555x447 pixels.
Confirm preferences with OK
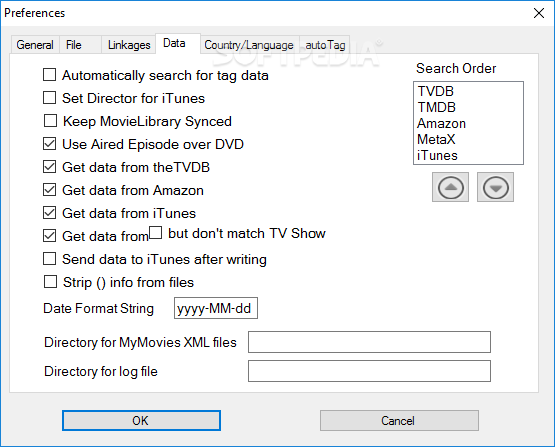[141, 420]
